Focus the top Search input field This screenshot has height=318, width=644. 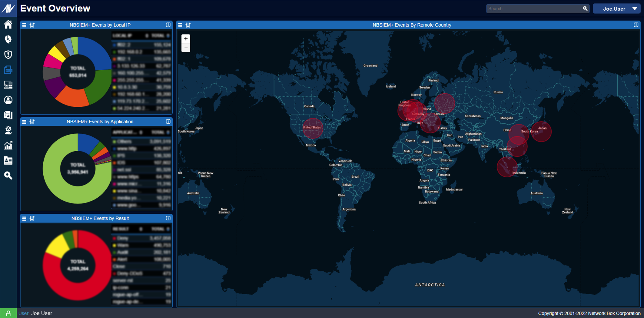(x=534, y=9)
